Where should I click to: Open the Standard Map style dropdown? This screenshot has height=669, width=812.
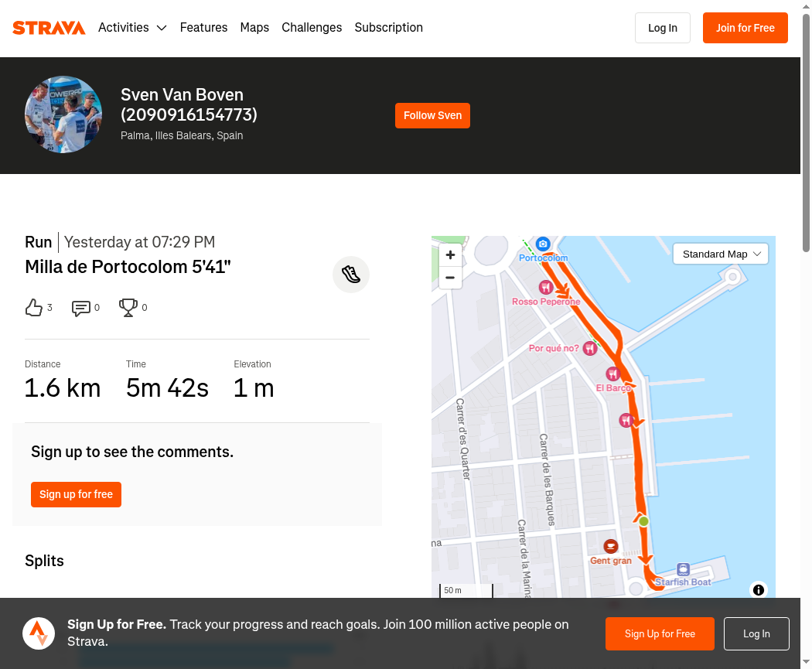pyautogui.click(x=720, y=254)
